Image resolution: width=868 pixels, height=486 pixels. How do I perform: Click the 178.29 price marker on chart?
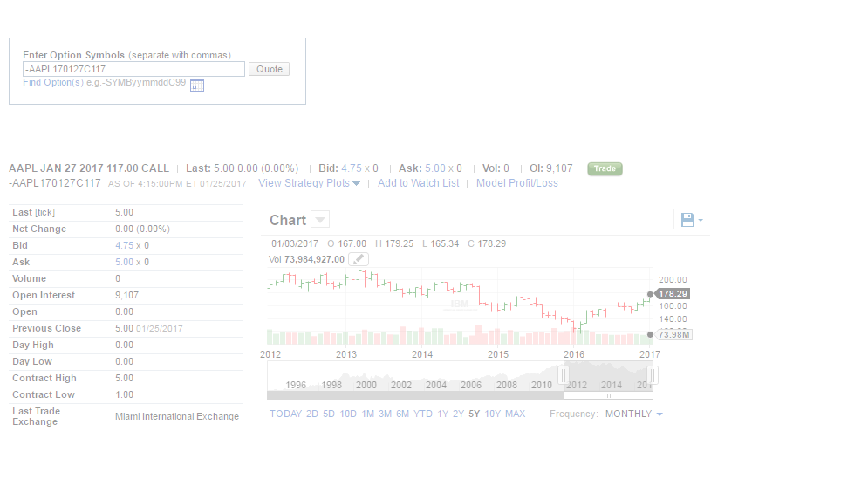click(x=673, y=294)
